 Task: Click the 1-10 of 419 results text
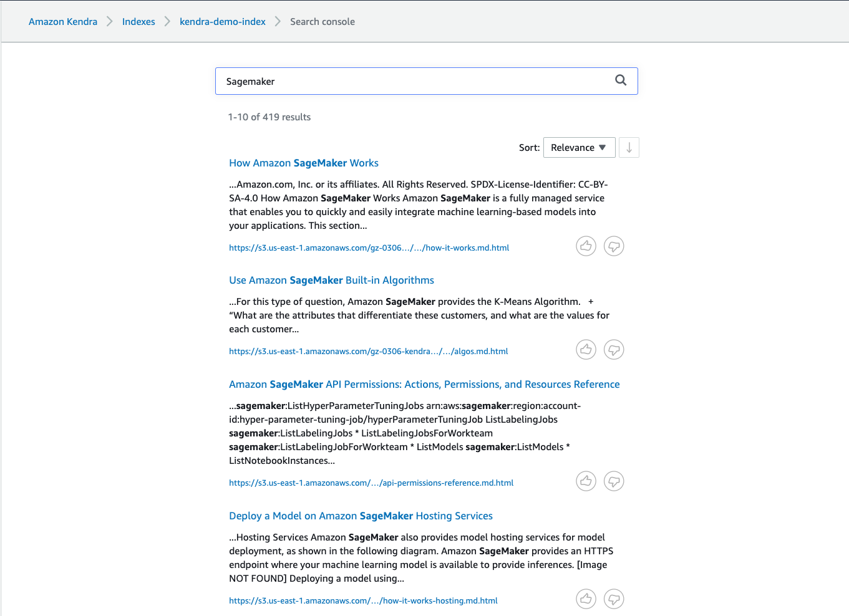[269, 117]
